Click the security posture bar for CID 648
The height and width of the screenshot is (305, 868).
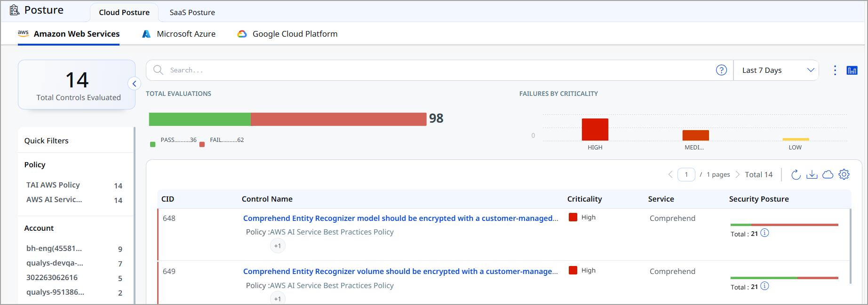click(x=784, y=225)
